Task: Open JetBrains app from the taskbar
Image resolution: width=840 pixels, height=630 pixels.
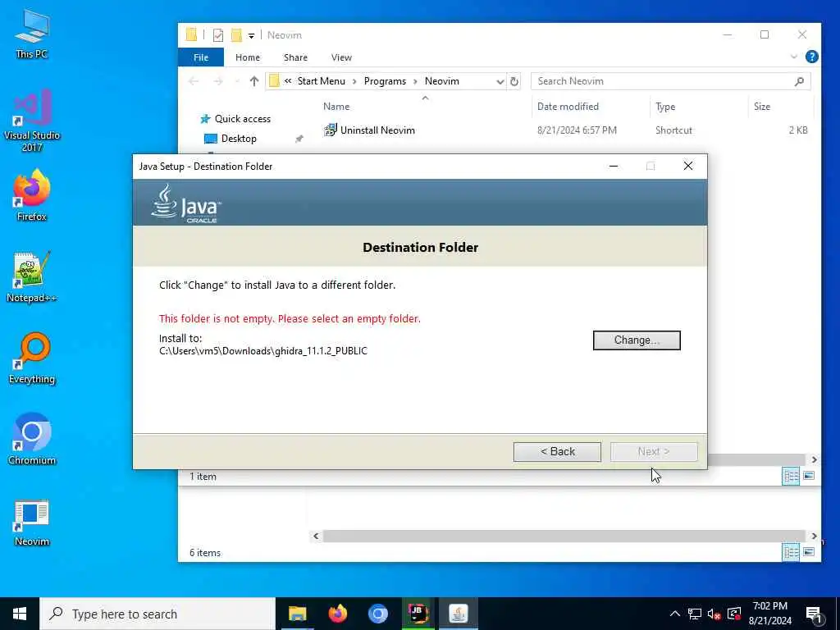Action: tap(418, 614)
